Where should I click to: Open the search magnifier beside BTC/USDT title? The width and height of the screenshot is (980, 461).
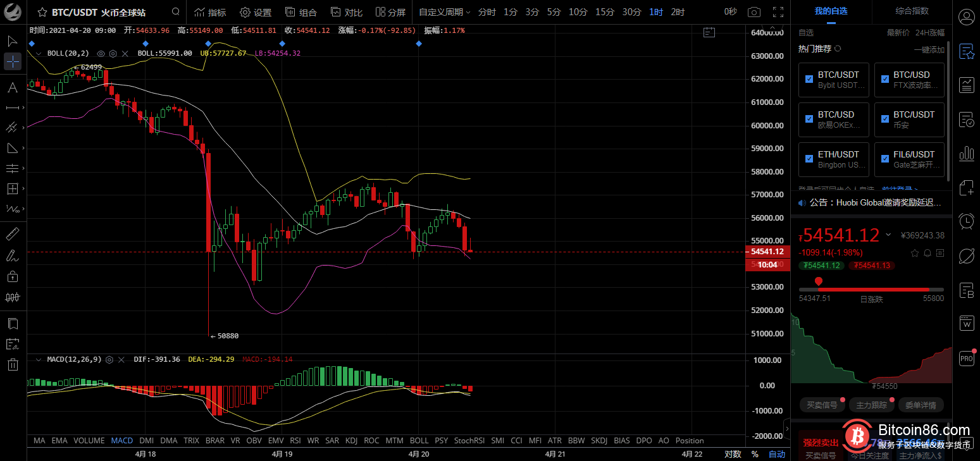[175, 12]
